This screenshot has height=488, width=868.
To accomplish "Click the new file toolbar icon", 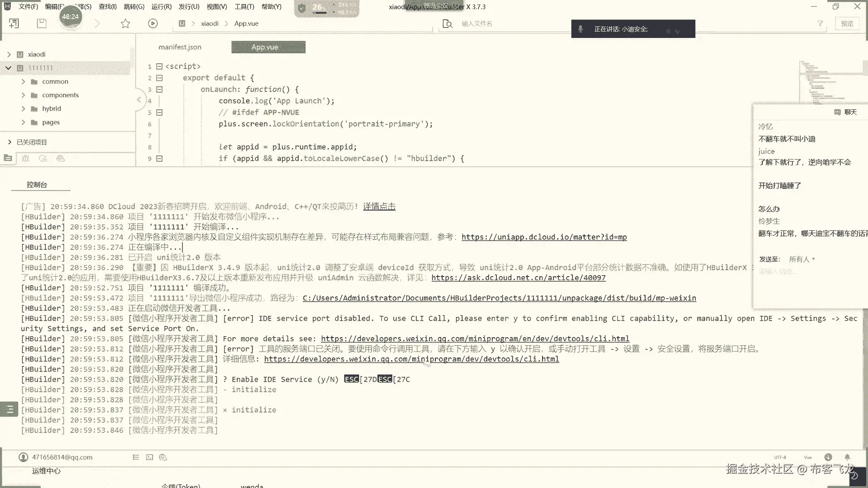I will (14, 23).
